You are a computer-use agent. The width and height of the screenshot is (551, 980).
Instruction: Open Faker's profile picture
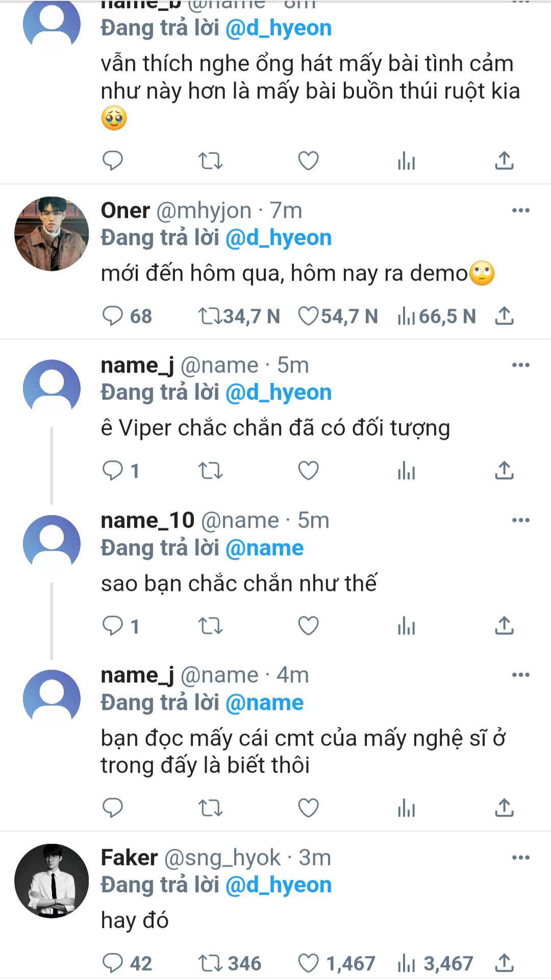[x=52, y=881]
